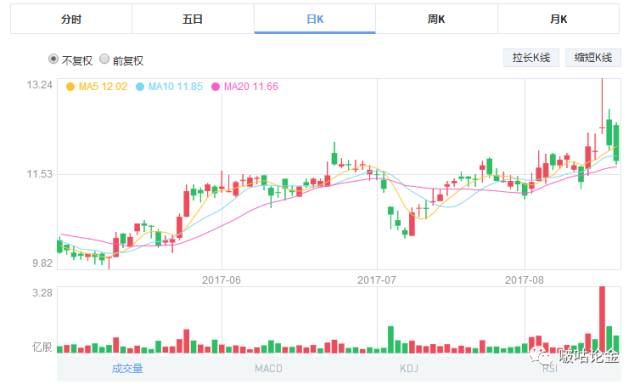
Task: Click the orange MA5 legend dot
Action: pyautogui.click(x=70, y=87)
